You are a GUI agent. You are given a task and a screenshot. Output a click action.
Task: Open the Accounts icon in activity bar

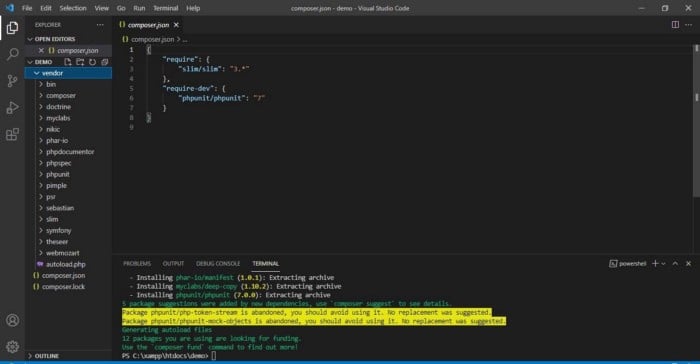pyautogui.click(x=12, y=320)
